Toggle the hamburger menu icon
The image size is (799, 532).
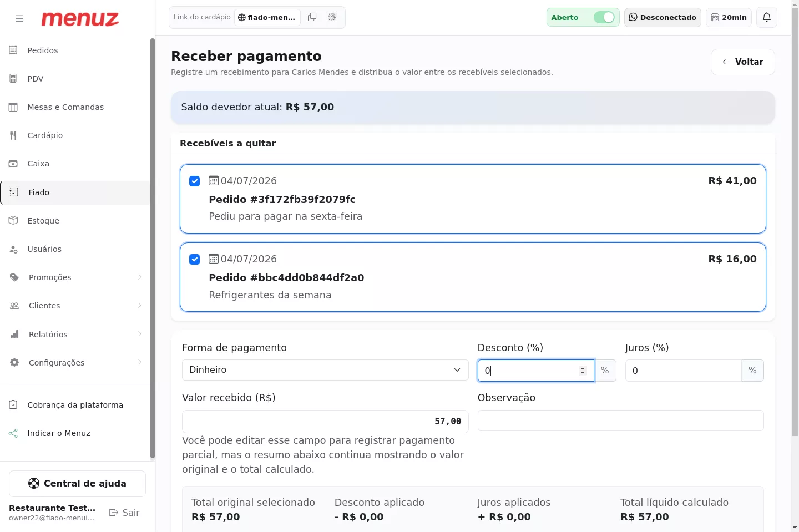pos(19,18)
